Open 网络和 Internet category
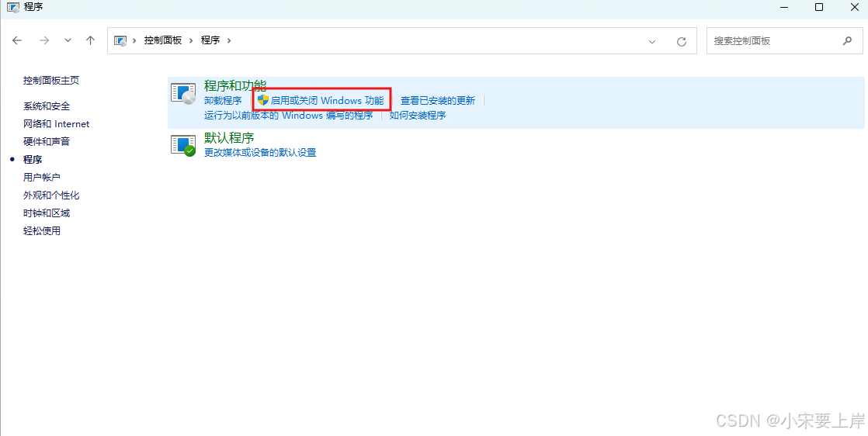The image size is (868, 436). (x=57, y=124)
